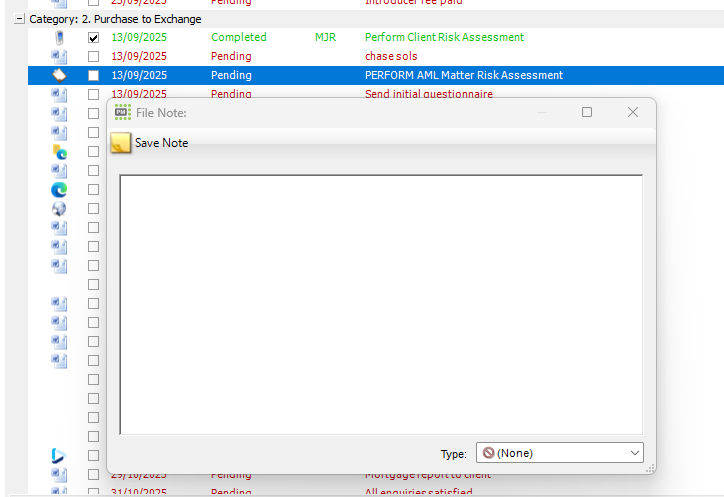Select the 'chase sols' task text

391,56
